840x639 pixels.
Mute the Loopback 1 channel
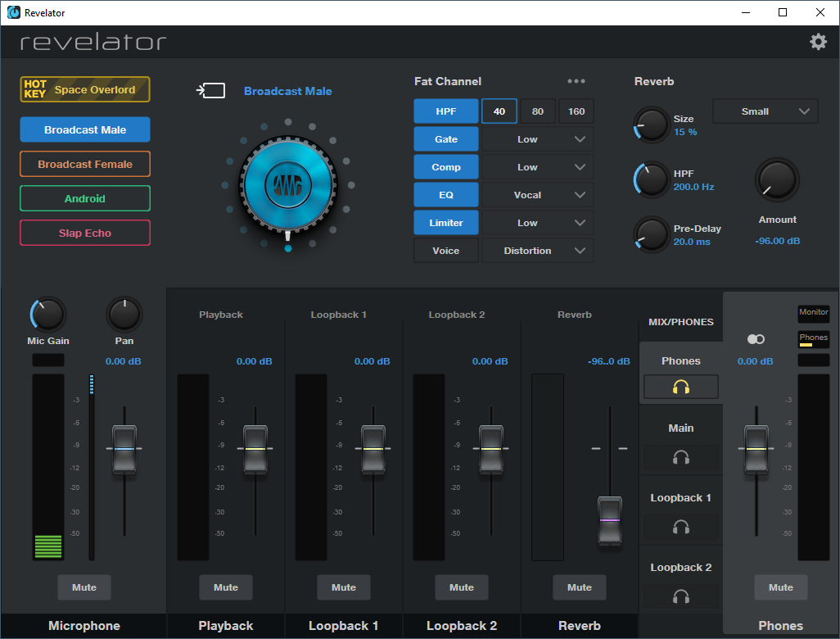pyautogui.click(x=343, y=587)
